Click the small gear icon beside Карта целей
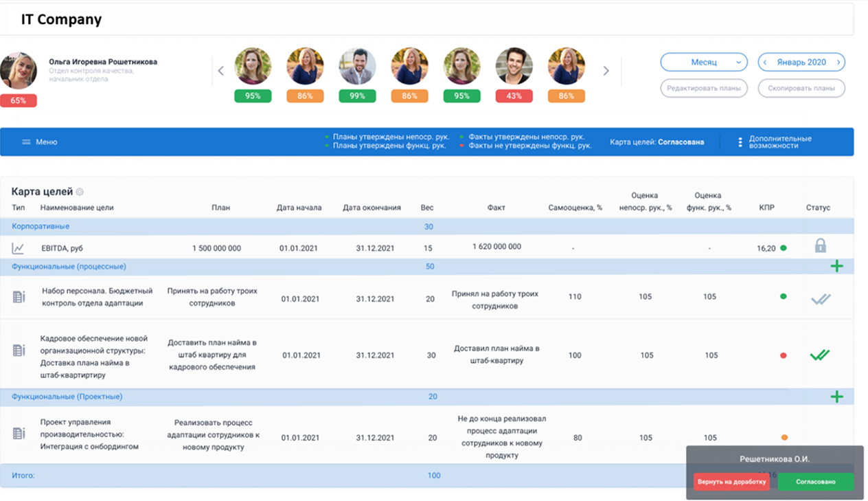Viewport: 868px width, 501px height. pyautogui.click(x=80, y=192)
